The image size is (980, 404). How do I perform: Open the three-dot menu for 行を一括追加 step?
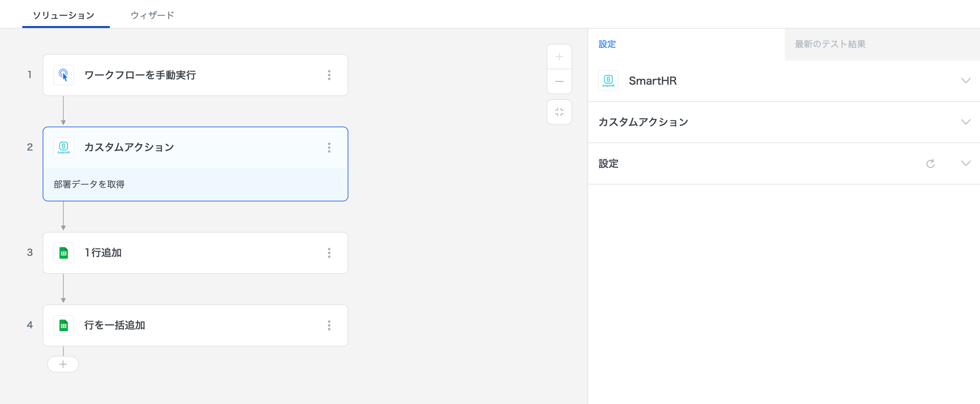[329, 325]
